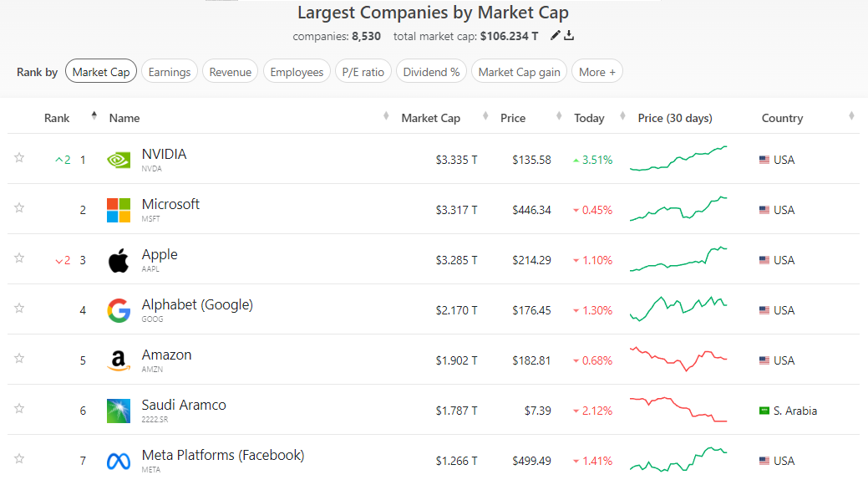Click the Apple logo icon
Viewport: 868px width, 480px height.
tap(119, 260)
